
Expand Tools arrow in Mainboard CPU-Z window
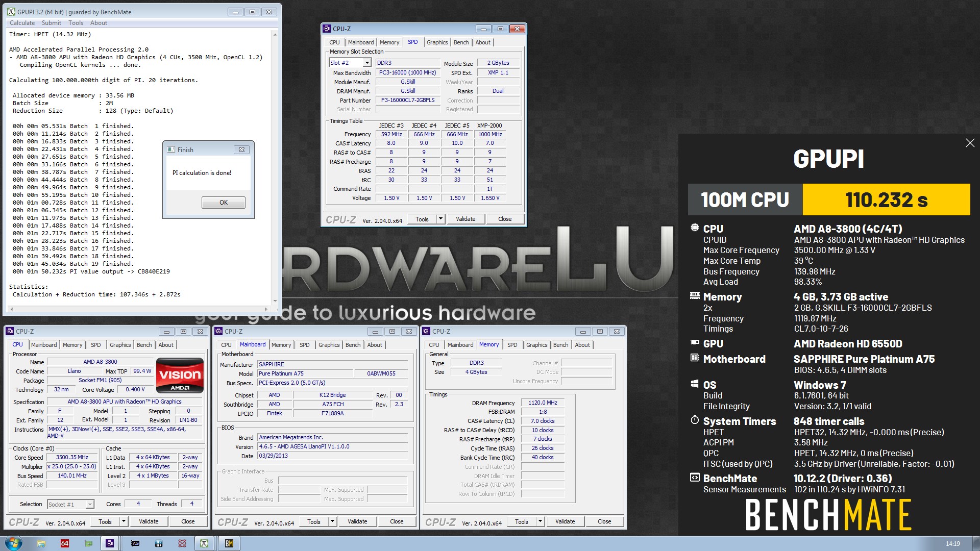coord(332,521)
